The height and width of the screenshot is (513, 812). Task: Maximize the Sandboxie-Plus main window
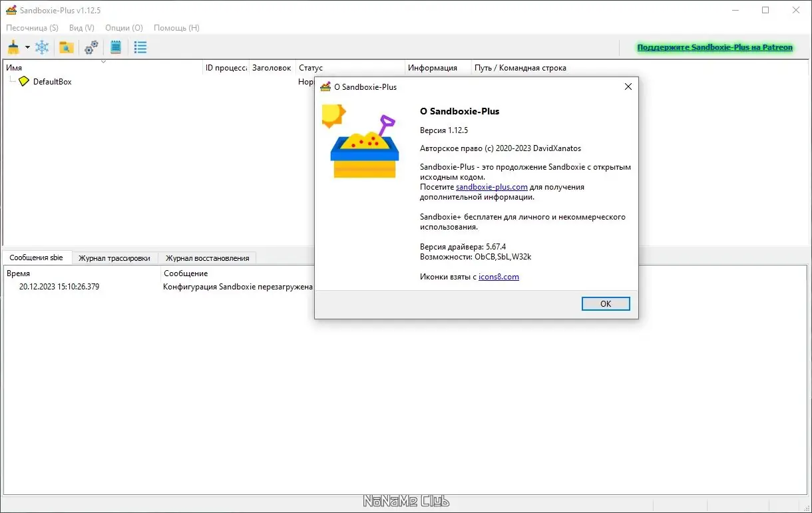click(x=765, y=10)
